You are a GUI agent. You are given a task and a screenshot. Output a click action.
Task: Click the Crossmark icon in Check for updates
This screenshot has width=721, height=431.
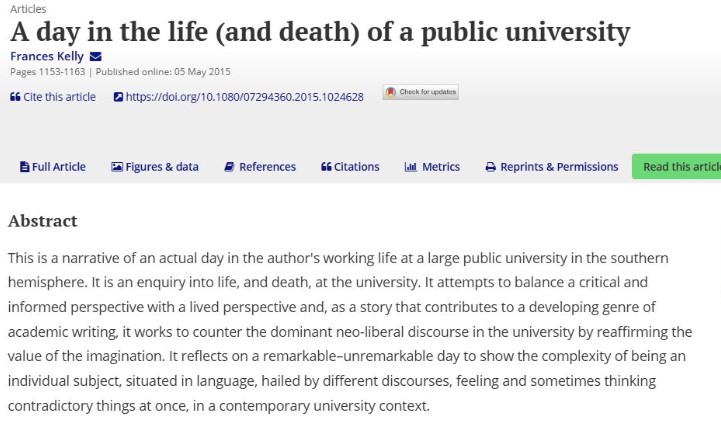(x=391, y=93)
